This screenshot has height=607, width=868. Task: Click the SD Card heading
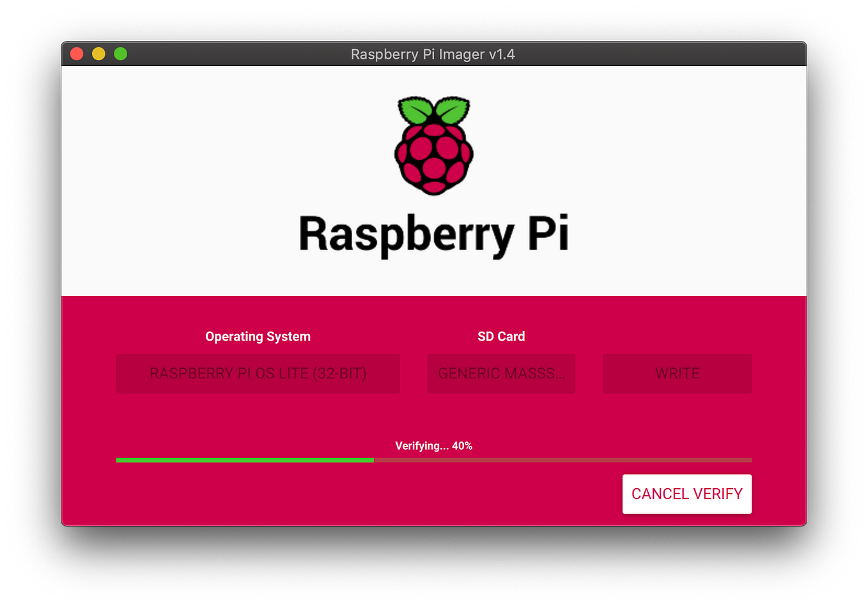501,336
